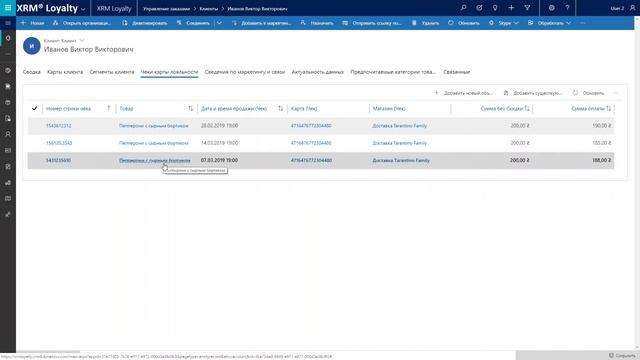
Task: Click Сохранить in the bottom status bar
Action: pos(622,356)
